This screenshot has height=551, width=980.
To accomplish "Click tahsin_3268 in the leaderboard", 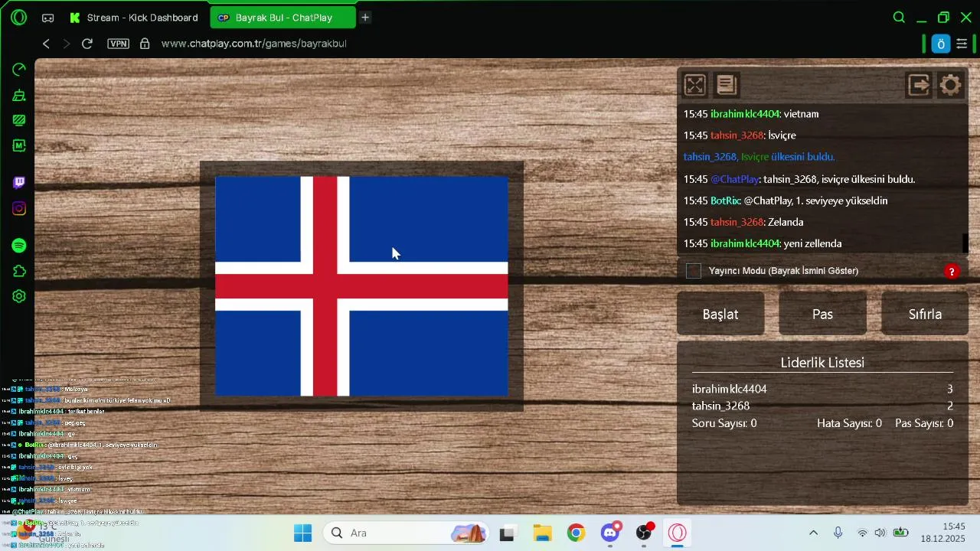I will click(720, 406).
